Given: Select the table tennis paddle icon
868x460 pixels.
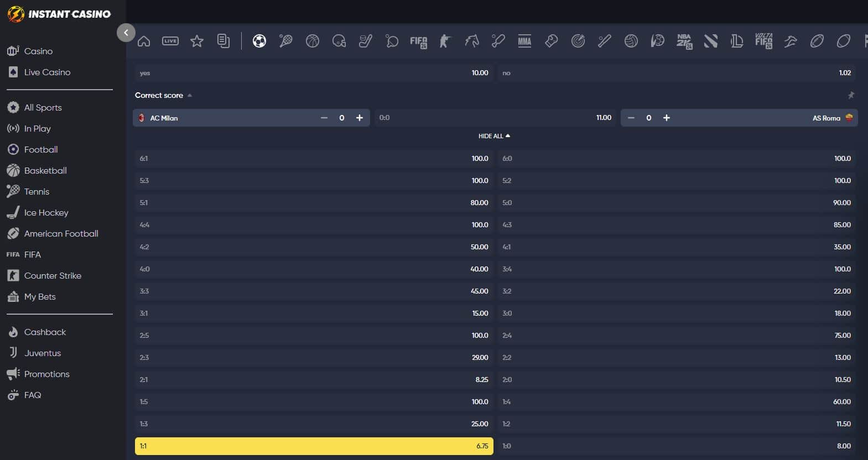Looking at the screenshot, I should 392,41.
